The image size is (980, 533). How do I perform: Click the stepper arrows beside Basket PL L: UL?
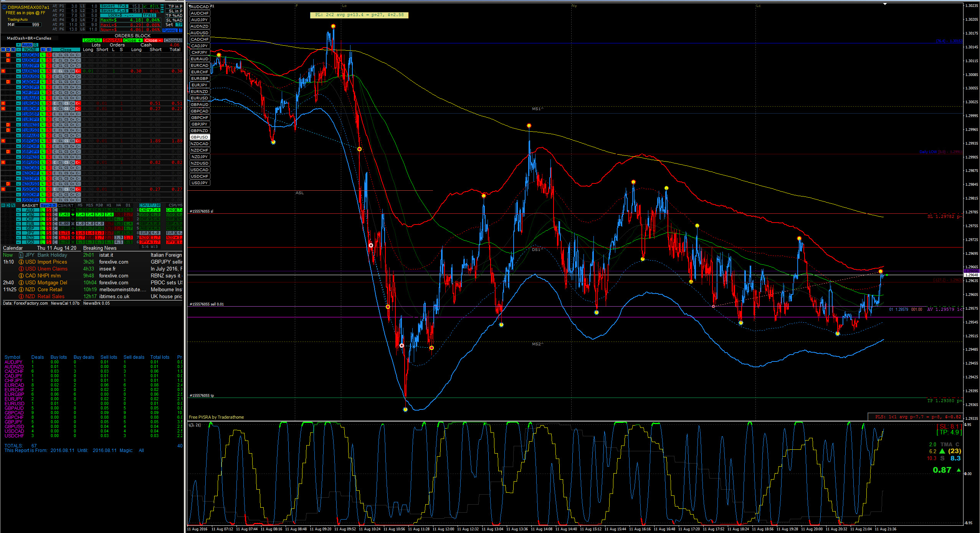[162, 11]
